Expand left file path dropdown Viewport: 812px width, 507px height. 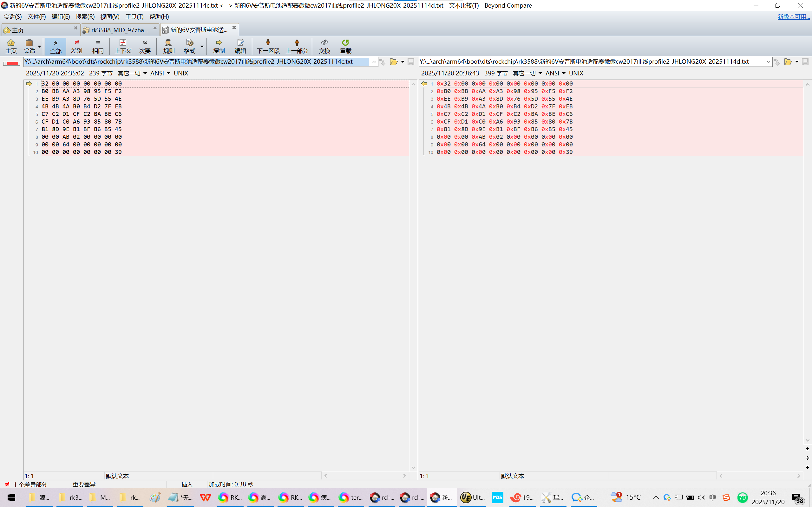[374, 62]
